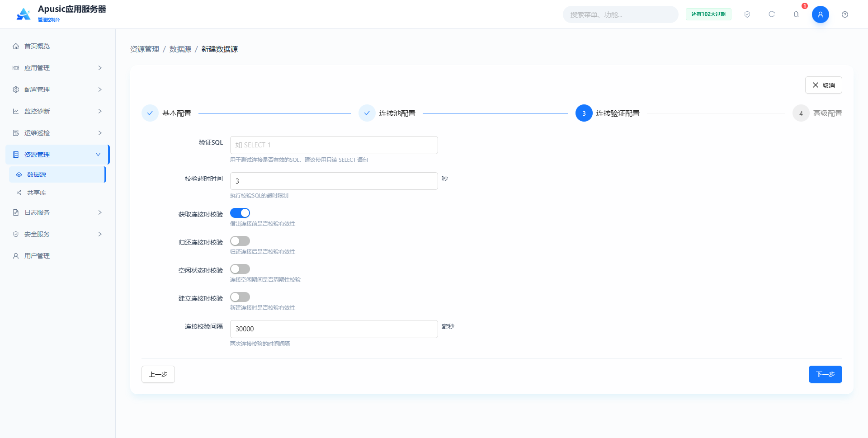Click the 数据源 item icon

19,174
